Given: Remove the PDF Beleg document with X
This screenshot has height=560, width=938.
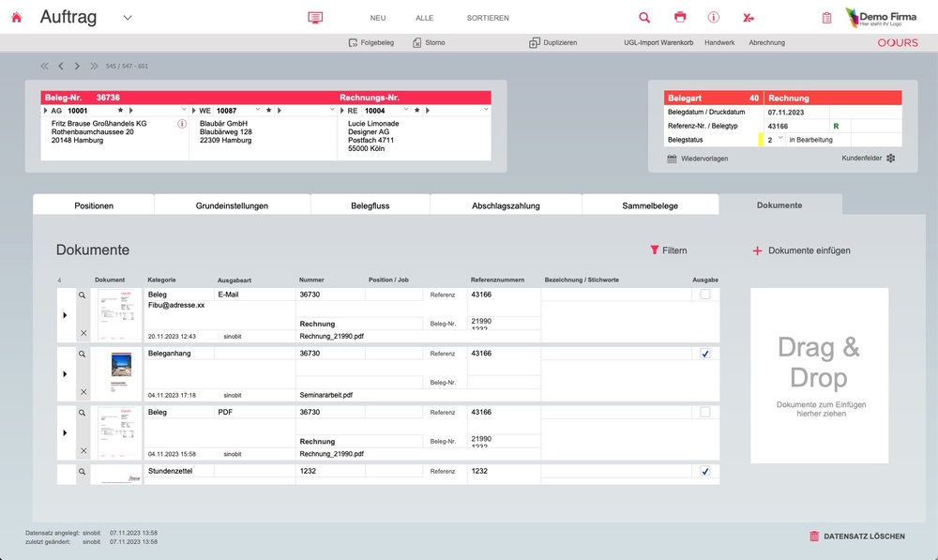Looking at the screenshot, I should (83, 450).
